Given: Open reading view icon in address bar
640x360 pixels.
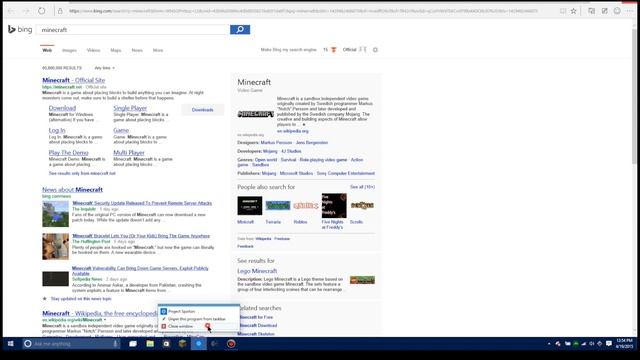Looking at the screenshot, I should pyautogui.click(x=563, y=11).
